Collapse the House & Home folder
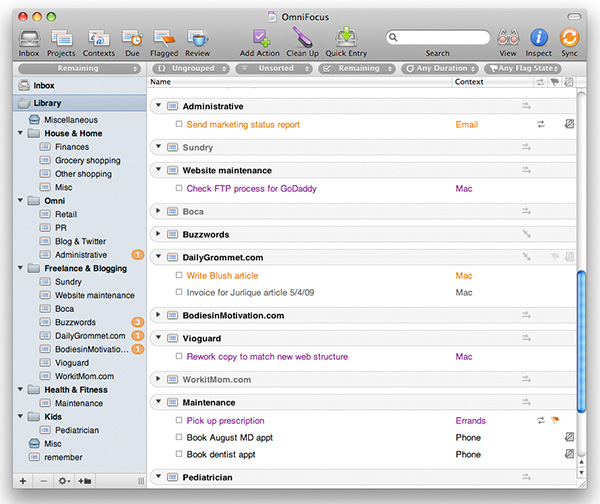Screen dimensions: 600x504 20,133
